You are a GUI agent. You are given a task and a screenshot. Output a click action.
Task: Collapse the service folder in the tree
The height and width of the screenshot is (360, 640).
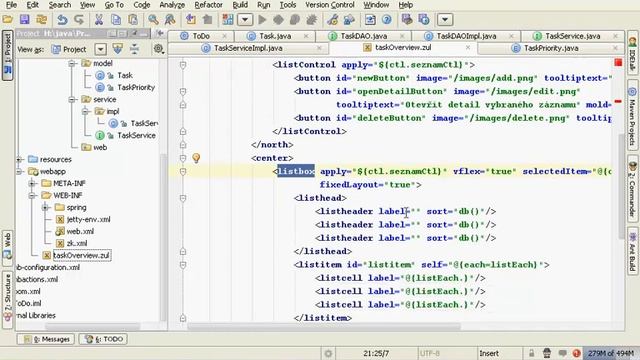72,100
